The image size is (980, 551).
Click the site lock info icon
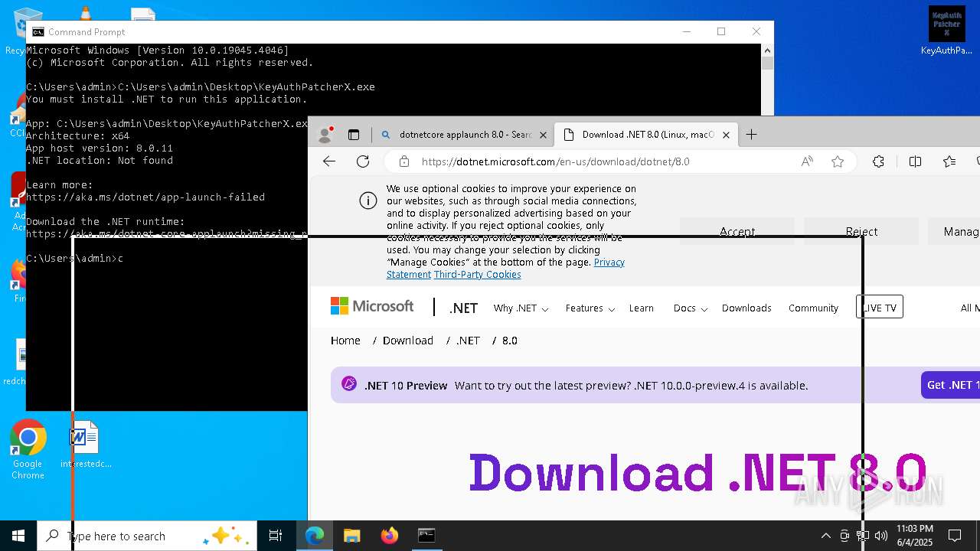[x=404, y=161]
